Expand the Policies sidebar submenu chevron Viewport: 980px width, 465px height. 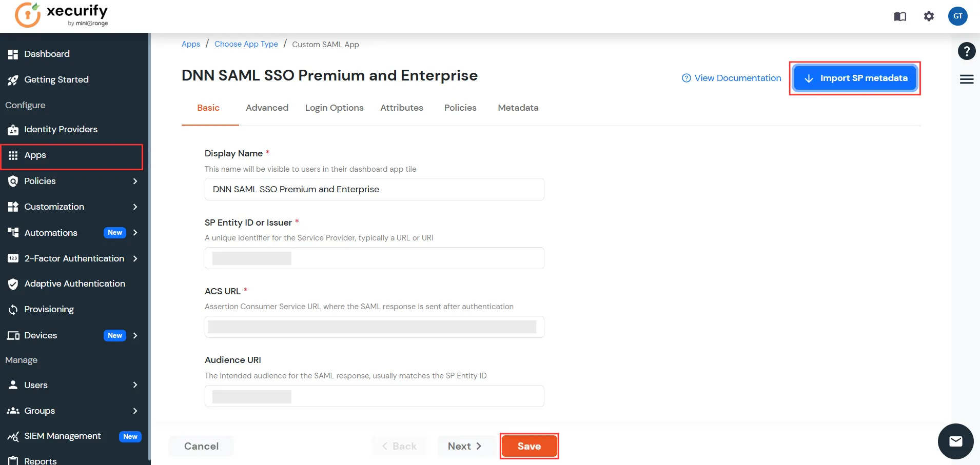tap(135, 181)
